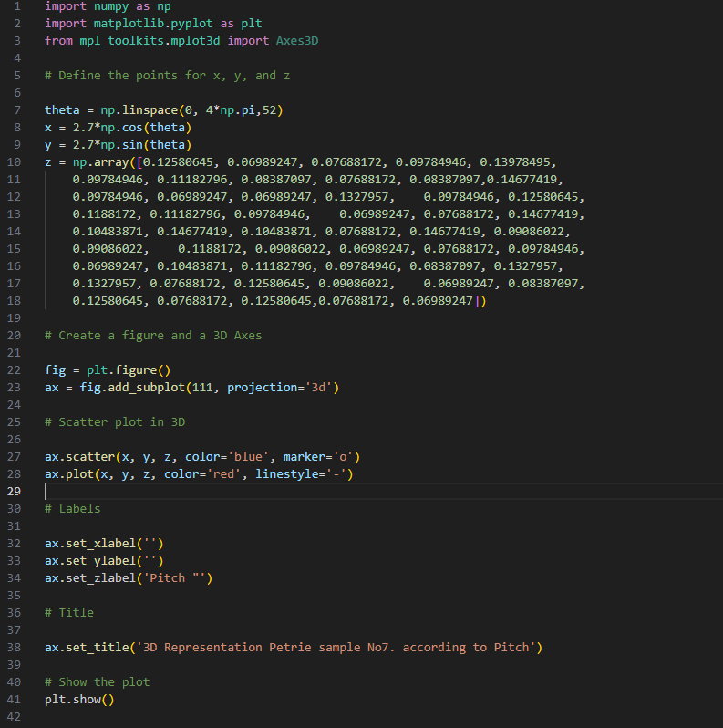Click 'linspace' in the theta assignment
Image resolution: width=723 pixels, height=728 pixels.
(x=150, y=110)
